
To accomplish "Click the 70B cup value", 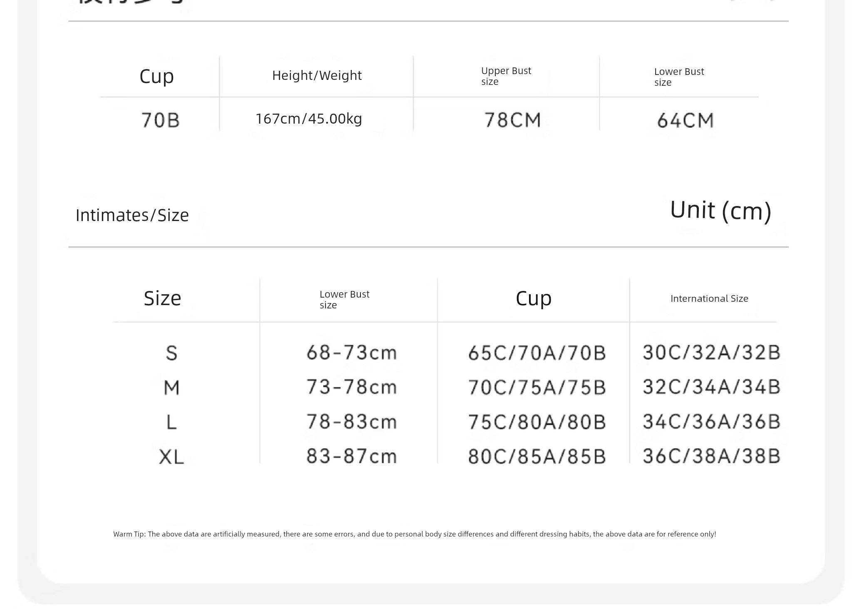I will click(160, 120).
